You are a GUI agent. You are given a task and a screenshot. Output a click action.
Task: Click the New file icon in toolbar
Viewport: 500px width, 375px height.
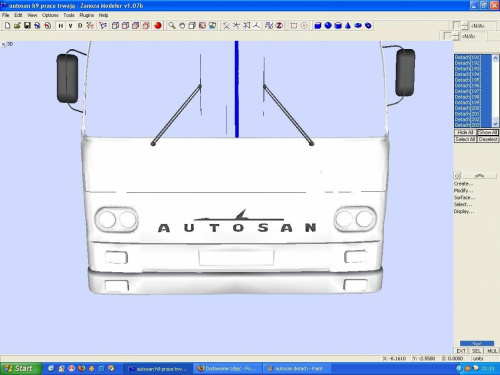pyautogui.click(x=7, y=26)
